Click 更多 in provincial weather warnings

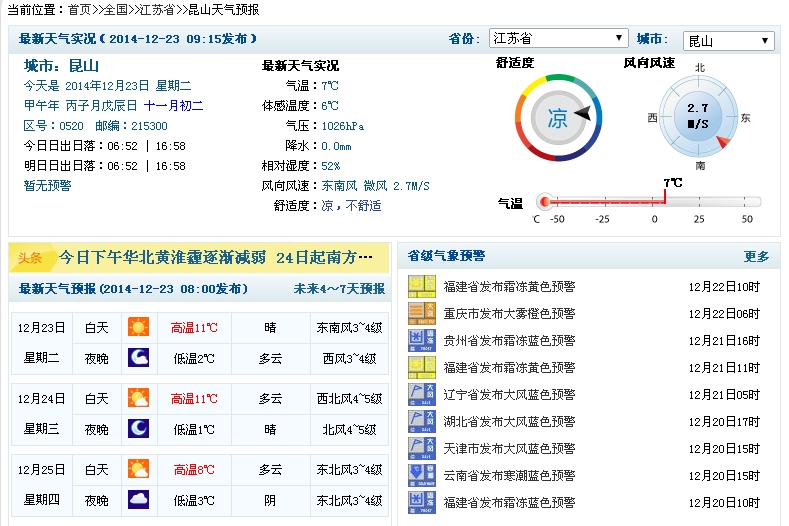click(x=756, y=256)
